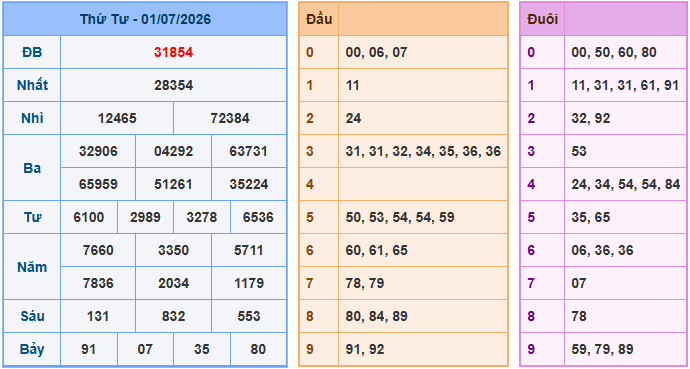Click the ĐB row label

point(32,52)
